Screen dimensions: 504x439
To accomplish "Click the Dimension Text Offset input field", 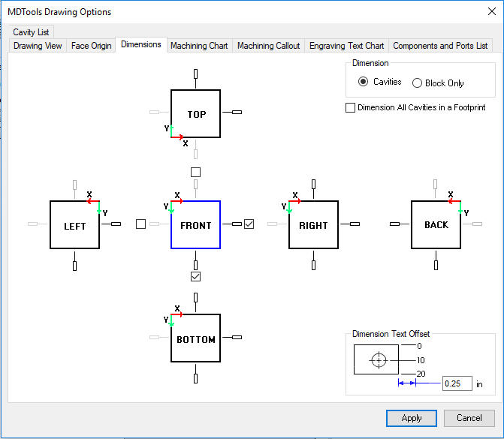I will point(457,383).
